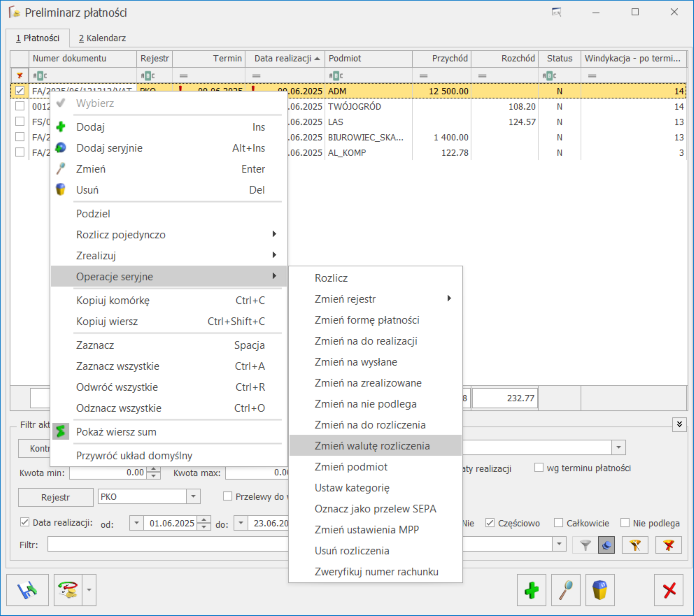Click the title bar screen icon
Screen dimensions: 694x616
coord(556,12)
